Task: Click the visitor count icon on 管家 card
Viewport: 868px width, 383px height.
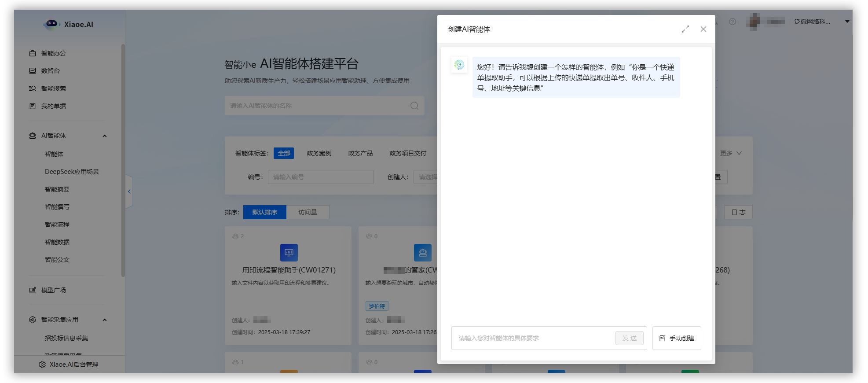Action: click(369, 236)
